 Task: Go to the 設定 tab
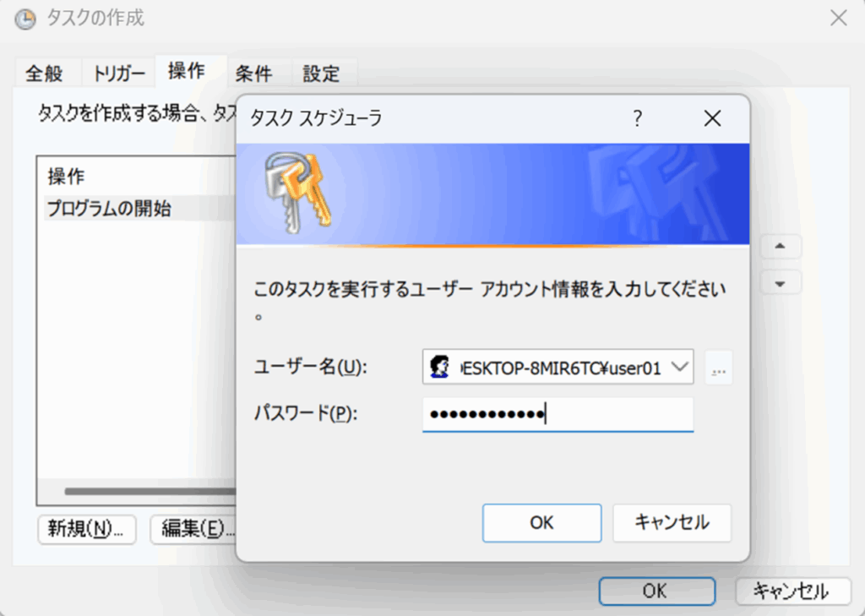321,74
